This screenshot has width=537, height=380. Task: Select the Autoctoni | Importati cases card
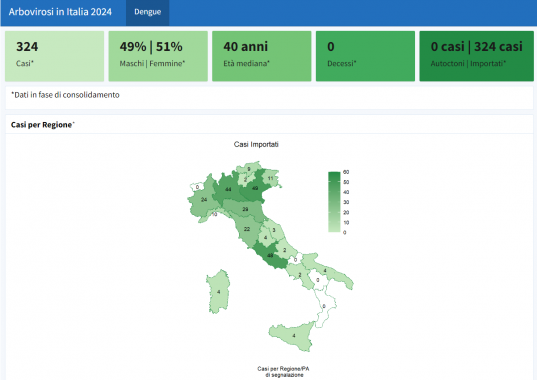point(476,56)
